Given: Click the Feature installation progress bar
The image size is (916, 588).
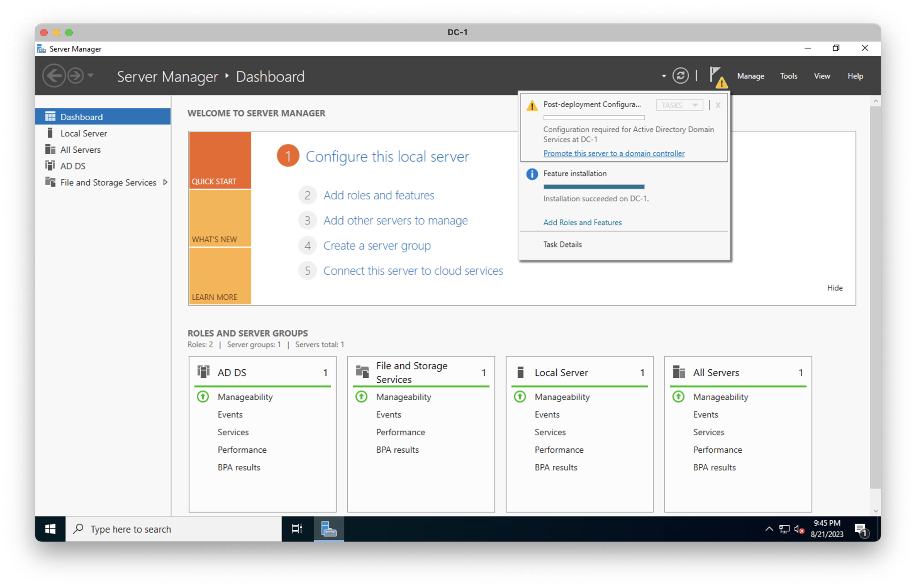Looking at the screenshot, I should click(x=594, y=187).
